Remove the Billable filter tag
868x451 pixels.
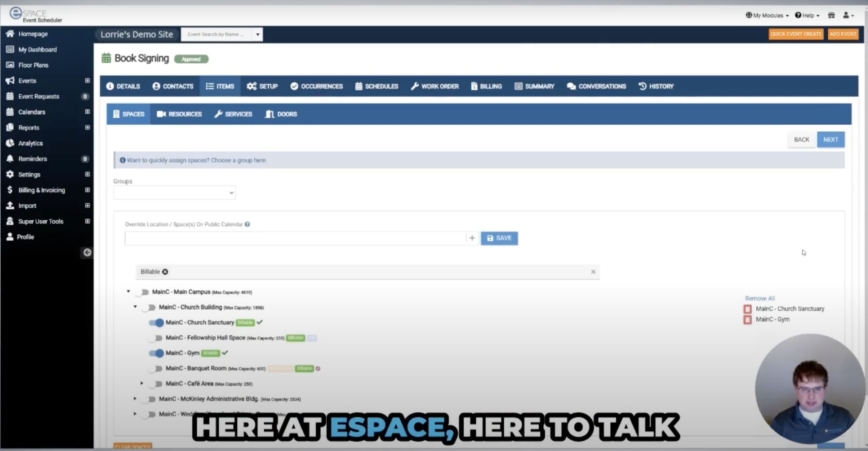165,272
